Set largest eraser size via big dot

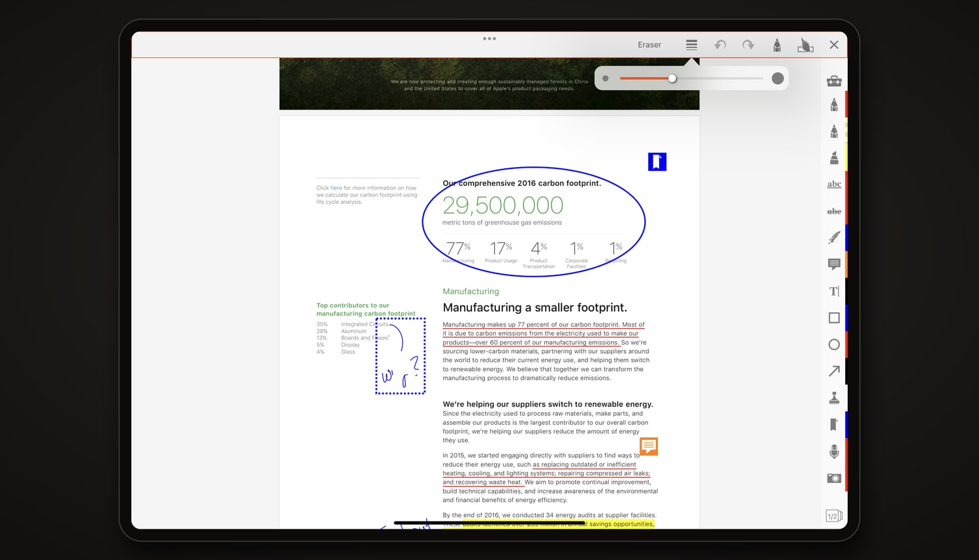coord(777,78)
